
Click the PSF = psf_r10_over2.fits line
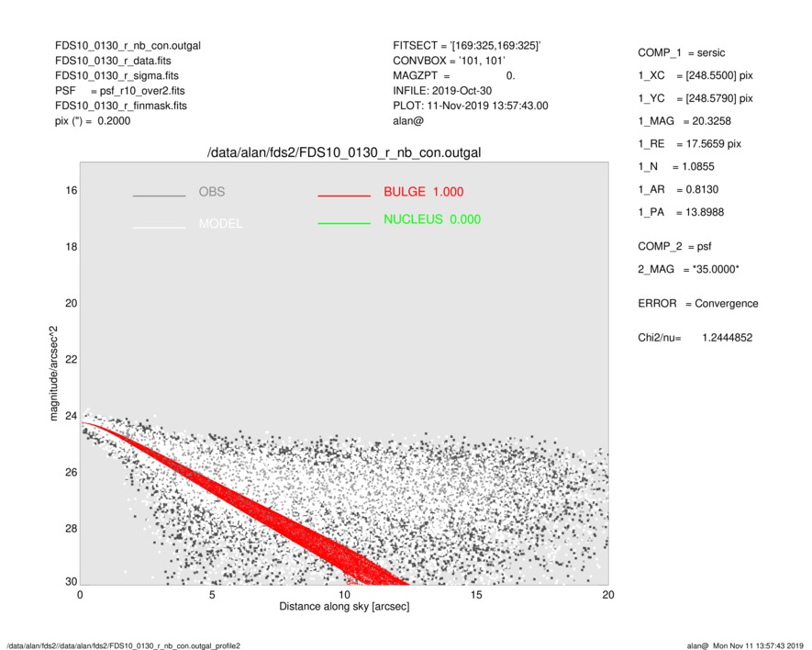click(x=119, y=91)
